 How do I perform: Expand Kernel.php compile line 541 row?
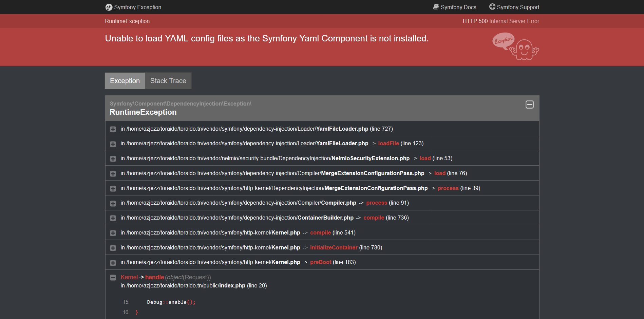click(113, 233)
